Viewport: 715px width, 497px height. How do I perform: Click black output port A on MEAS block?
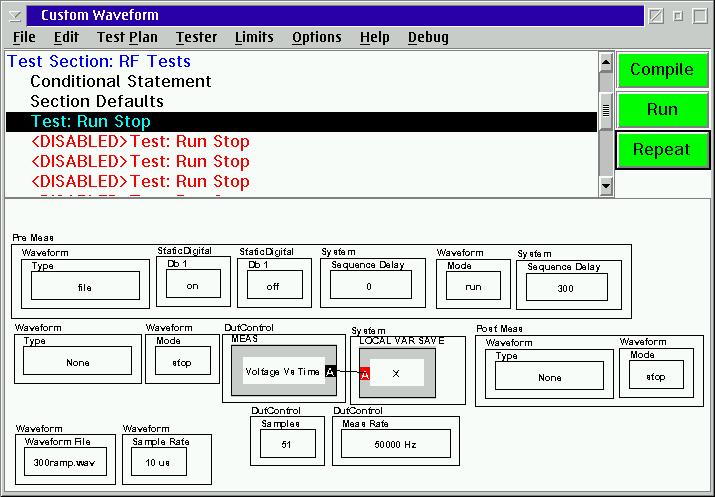[x=331, y=372]
